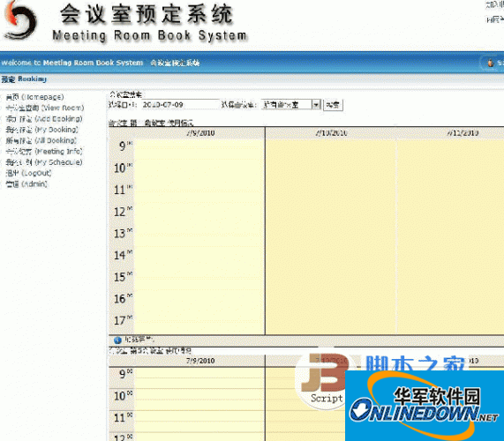Go to View Room in sidebar
This screenshot has height=441, width=504.
pos(45,108)
